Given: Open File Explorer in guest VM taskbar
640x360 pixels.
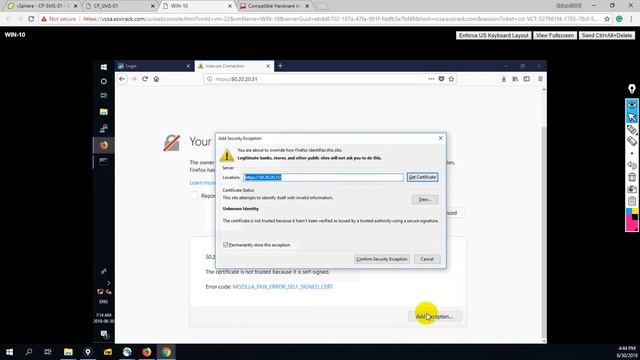Looking at the screenshot, I should [x=104, y=111].
